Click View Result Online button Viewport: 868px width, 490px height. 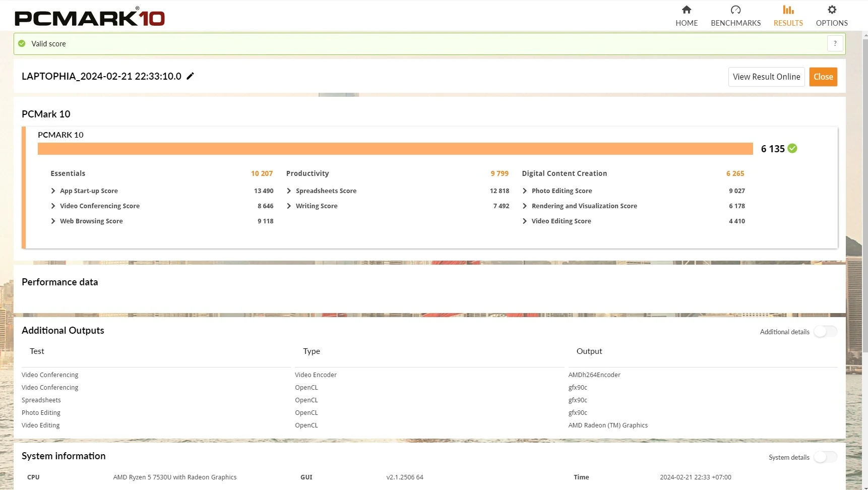pyautogui.click(x=766, y=77)
